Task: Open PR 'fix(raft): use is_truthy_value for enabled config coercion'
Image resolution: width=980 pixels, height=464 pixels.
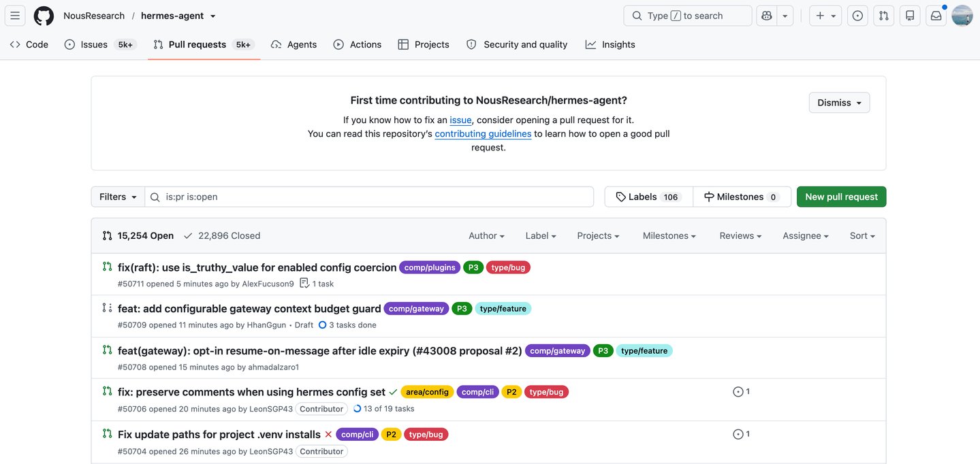Action: pyautogui.click(x=257, y=267)
